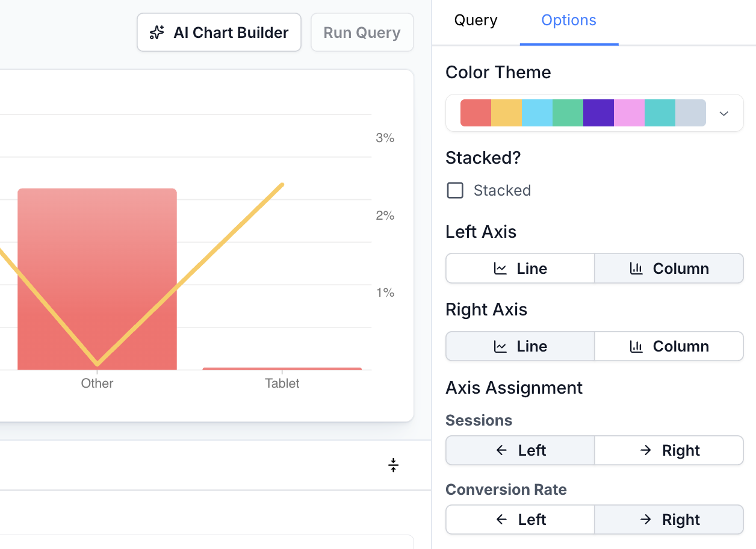This screenshot has width=756, height=549.
Task: Click the purple swatch in Color Theme
Action: click(x=598, y=113)
